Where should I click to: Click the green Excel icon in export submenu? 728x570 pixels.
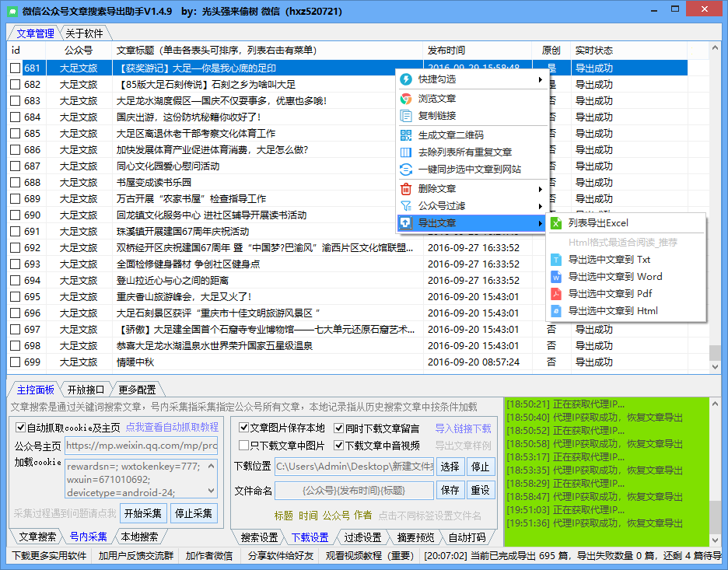pos(556,223)
